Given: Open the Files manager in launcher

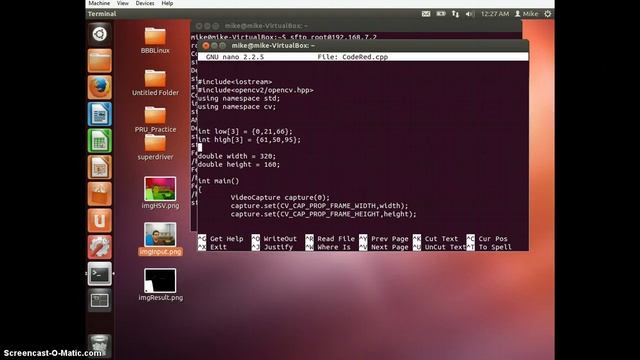Looking at the screenshot, I should 100,60.
